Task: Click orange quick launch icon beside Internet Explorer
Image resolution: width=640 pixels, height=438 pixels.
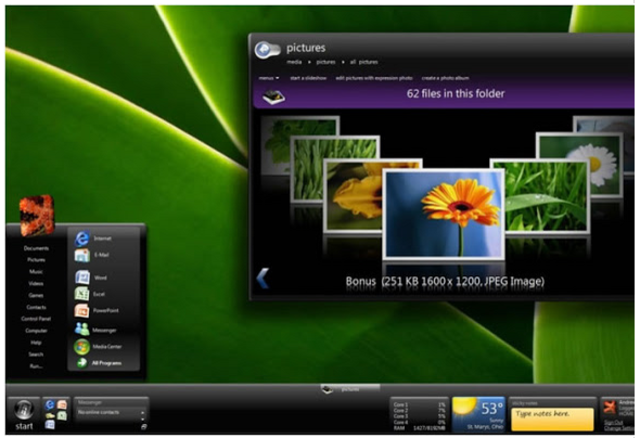Action: 62,405
